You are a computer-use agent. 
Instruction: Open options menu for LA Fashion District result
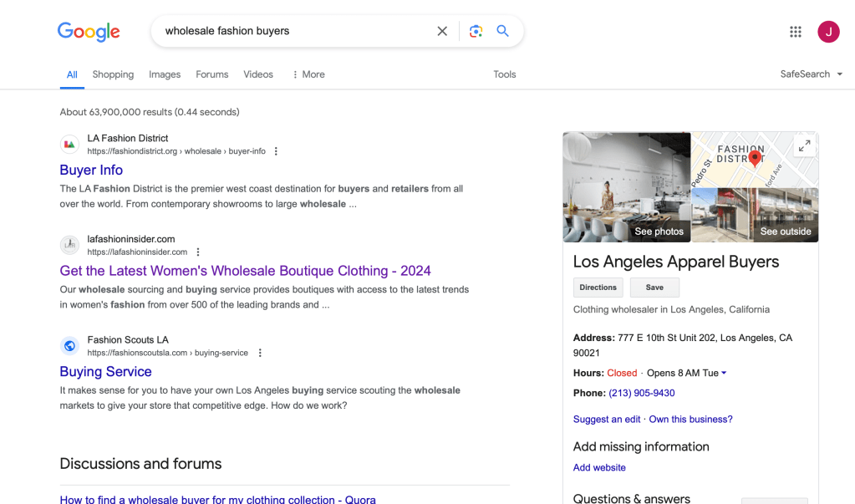coord(277,151)
